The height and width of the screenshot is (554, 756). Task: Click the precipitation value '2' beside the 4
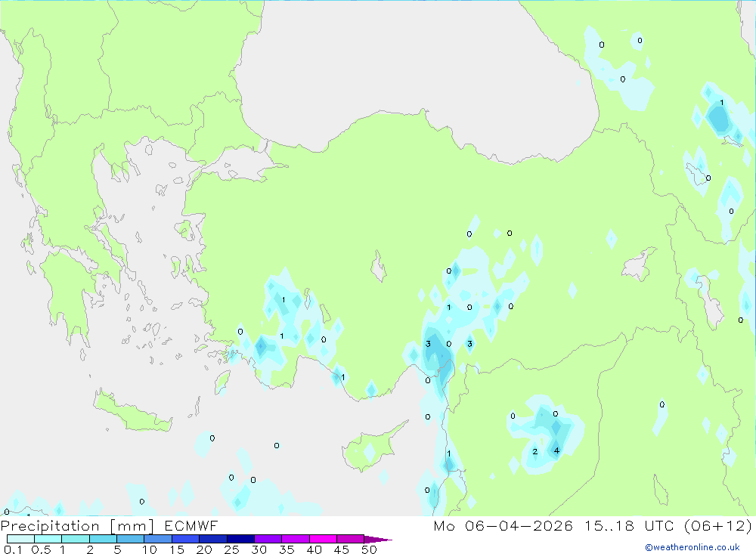coord(534,452)
